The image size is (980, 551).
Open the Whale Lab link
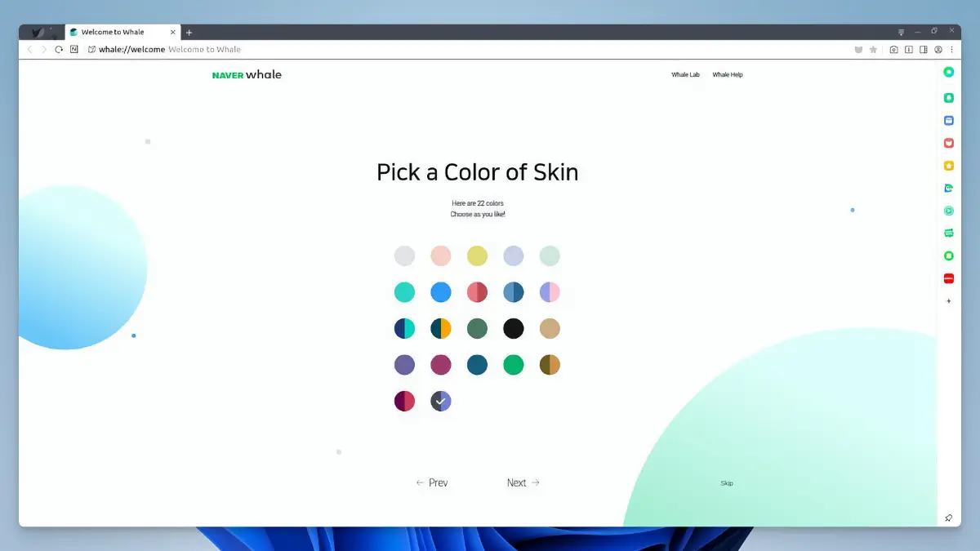[x=686, y=75]
